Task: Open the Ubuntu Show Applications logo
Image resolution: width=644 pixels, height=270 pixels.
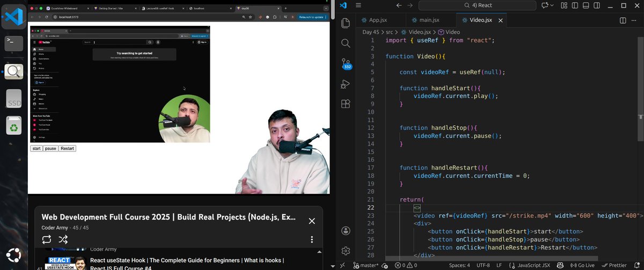Action: (x=14, y=256)
